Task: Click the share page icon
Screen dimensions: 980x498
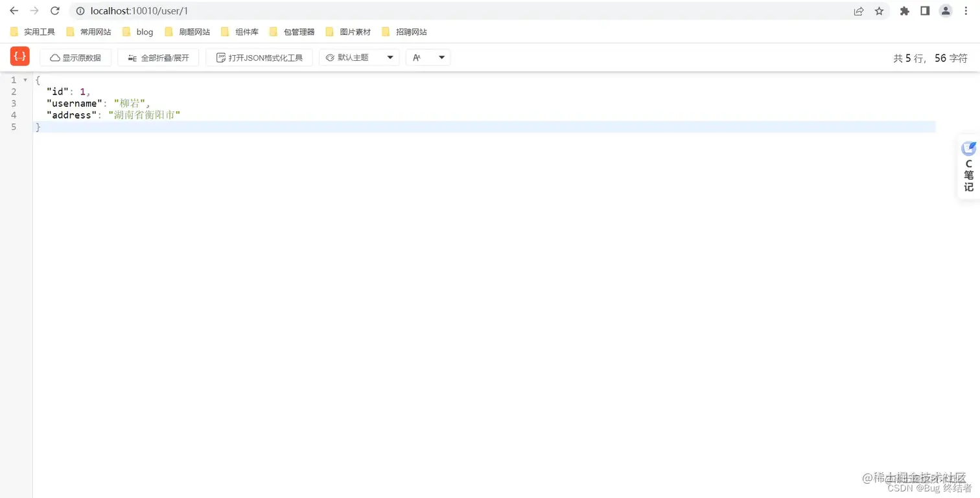Action: (x=859, y=11)
